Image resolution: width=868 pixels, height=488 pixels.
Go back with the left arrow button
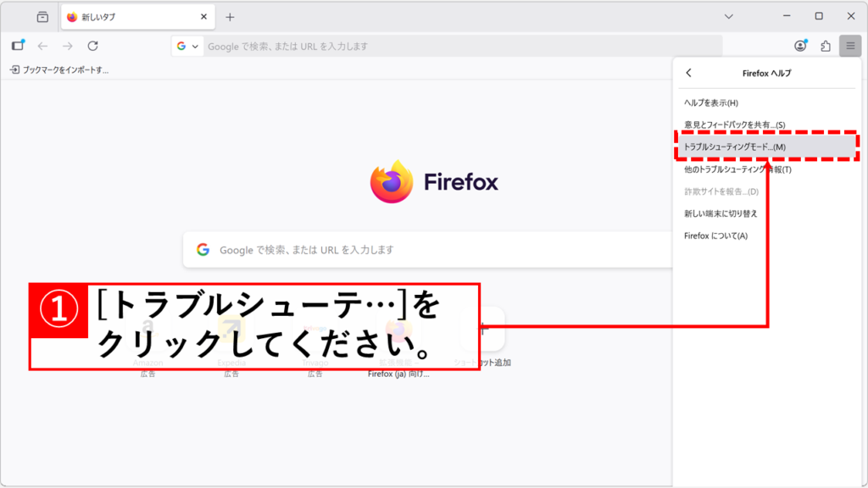pos(42,46)
